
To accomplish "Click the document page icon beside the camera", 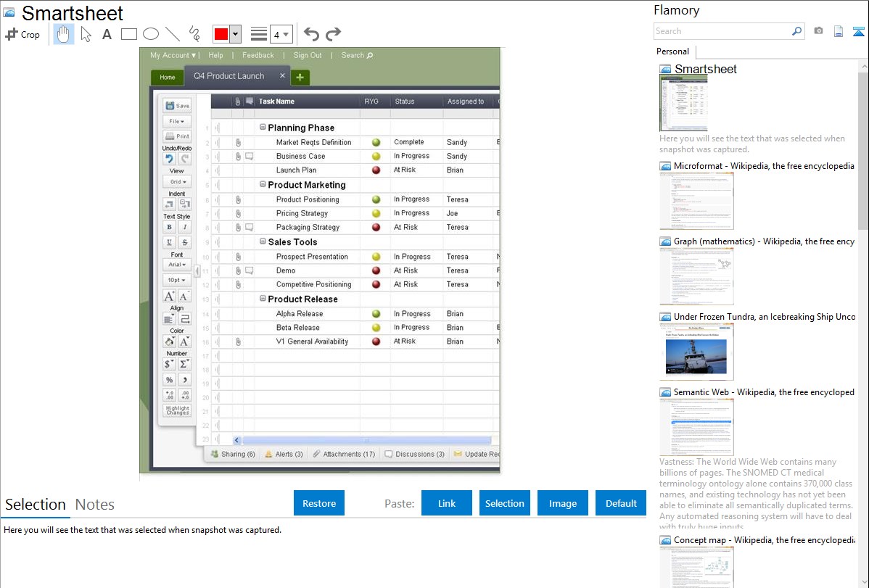I will coord(839,32).
